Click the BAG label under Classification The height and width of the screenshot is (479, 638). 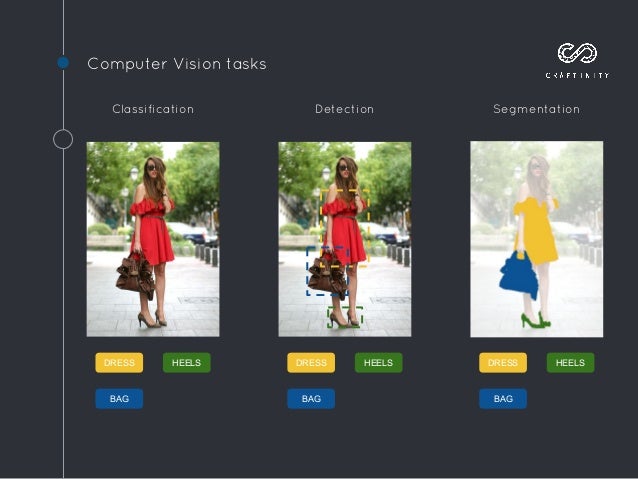click(119, 399)
